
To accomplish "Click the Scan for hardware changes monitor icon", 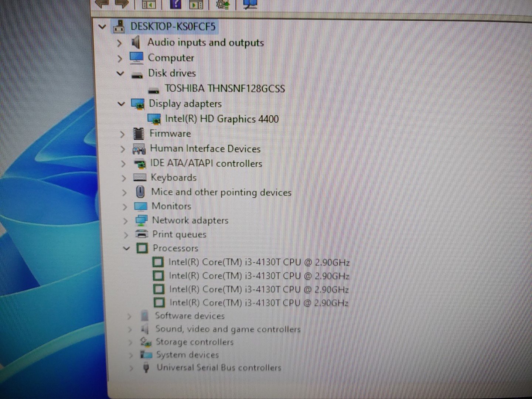I will (250, 4).
